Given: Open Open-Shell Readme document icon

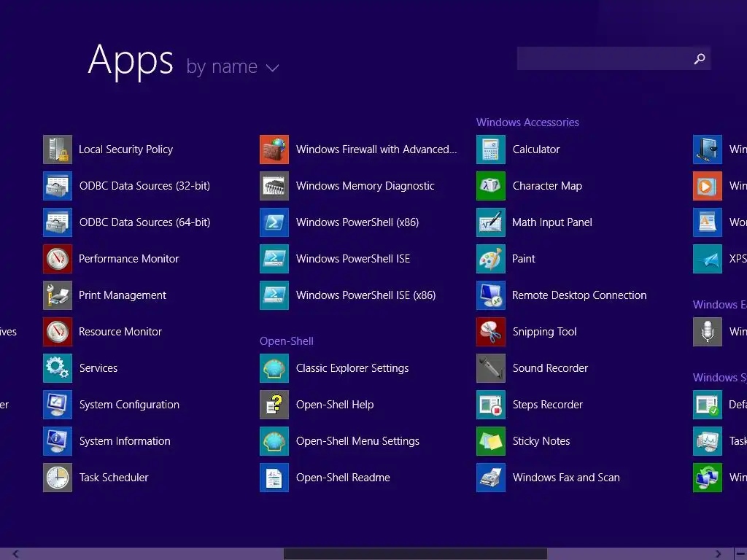Looking at the screenshot, I should (274, 478).
